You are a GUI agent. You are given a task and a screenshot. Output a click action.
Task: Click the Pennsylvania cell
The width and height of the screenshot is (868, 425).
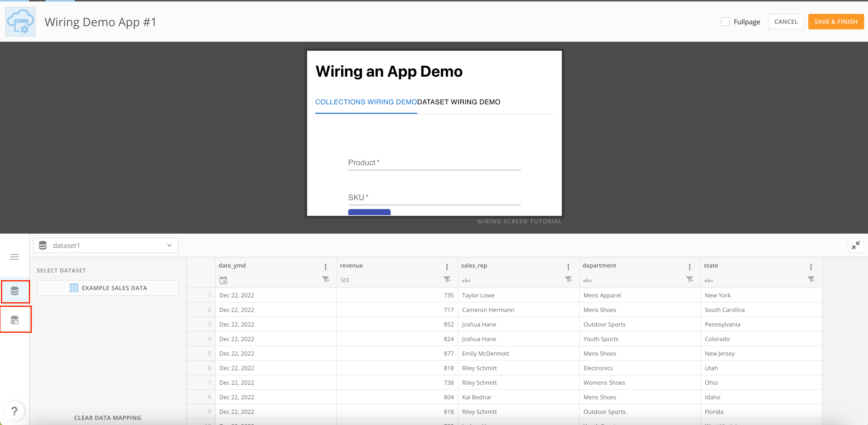pos(761,324)
